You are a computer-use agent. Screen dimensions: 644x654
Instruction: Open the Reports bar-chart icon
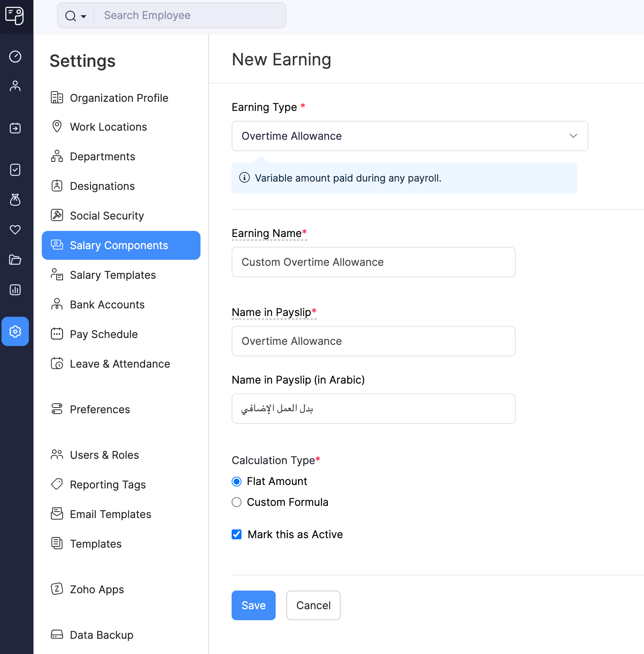(15, 290)
